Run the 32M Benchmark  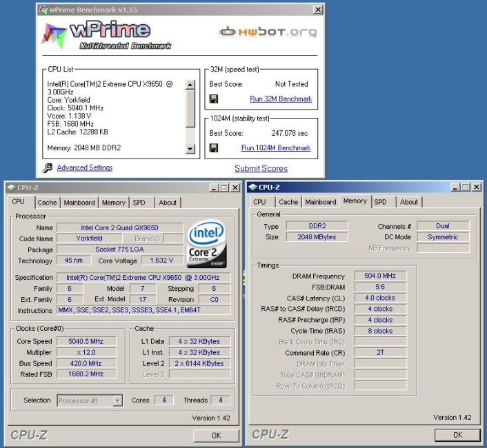pyautogui.click(x=281, y=99)
